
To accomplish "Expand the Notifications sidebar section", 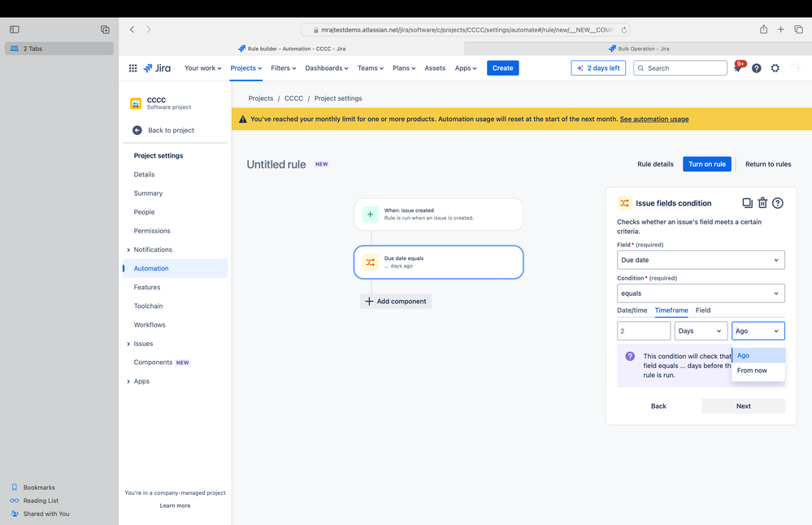I will (x=128, y=250).
